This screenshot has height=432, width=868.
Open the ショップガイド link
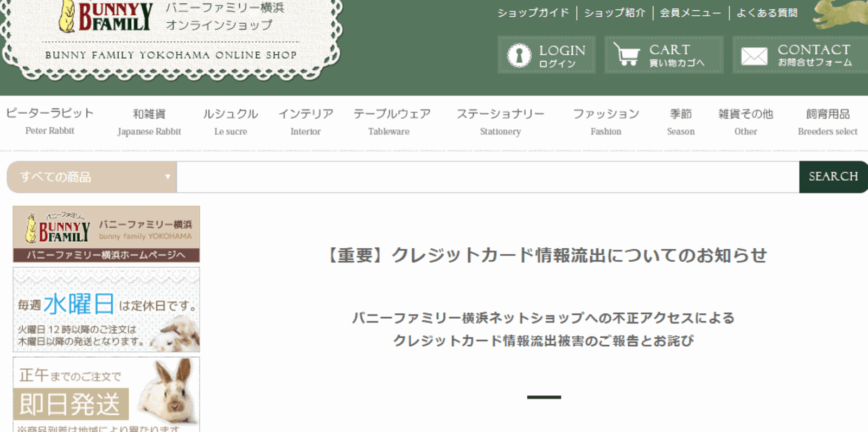tap(533, 12)
